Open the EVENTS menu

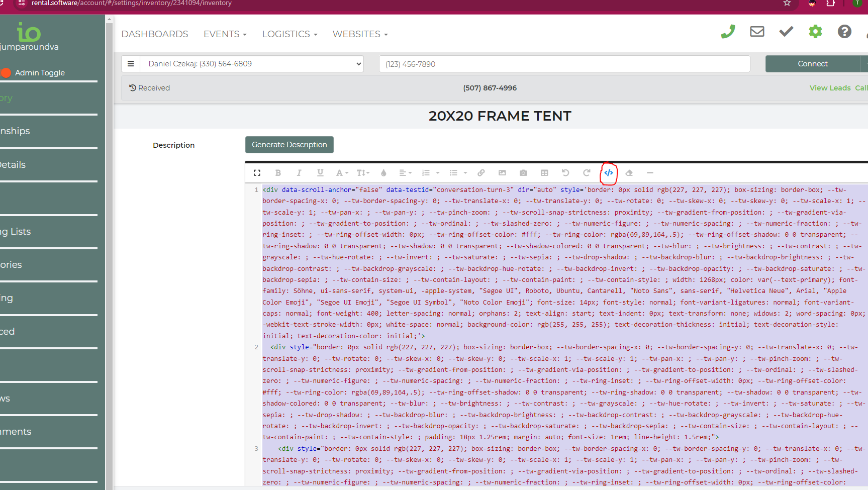point(225,34)
